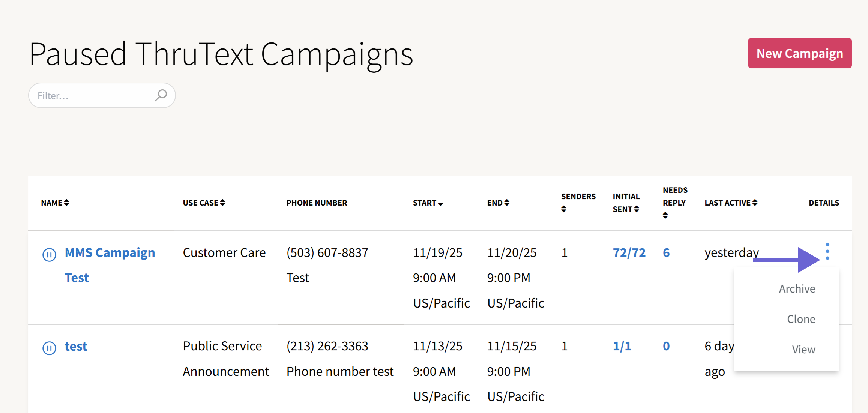Viewport: 868px width, 413px height.
Task: Select Archive from the details menu
Action: coord(797,288)
